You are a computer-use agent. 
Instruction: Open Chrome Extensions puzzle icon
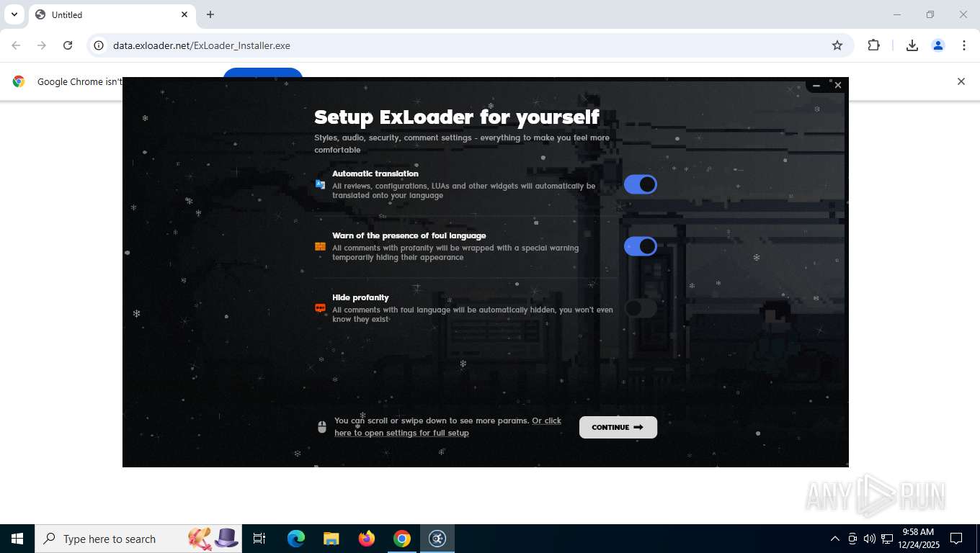(874, 45)
